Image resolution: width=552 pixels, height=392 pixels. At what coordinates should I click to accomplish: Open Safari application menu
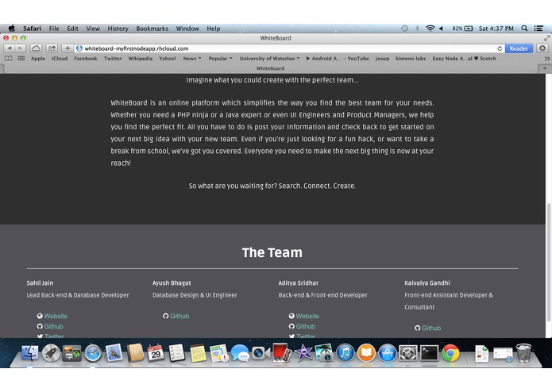click(x=32, y=28)
